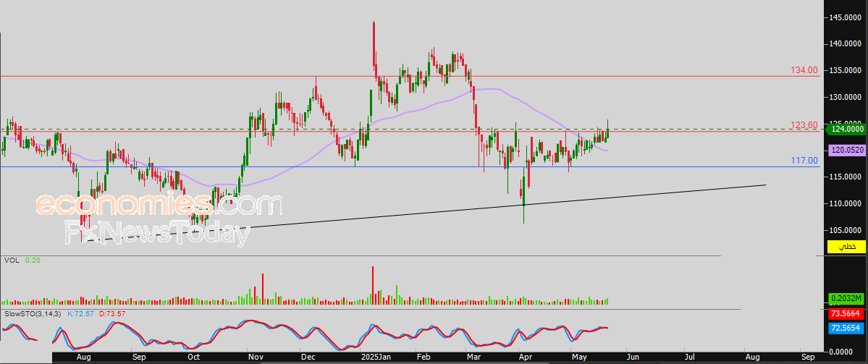Click the 145.0000 price axis label
The image size is (868, 364).
click(x=846, y=17)
